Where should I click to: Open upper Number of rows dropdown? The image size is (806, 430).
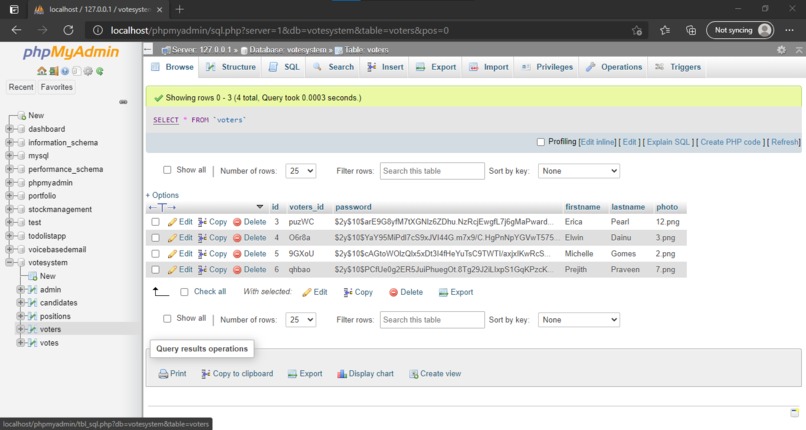tap(301, 171)
